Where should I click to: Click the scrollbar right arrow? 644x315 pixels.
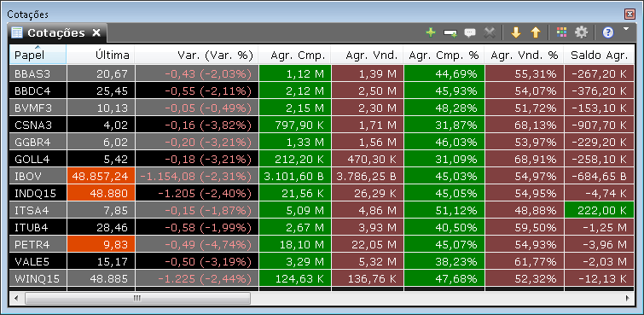pos(628,298)
